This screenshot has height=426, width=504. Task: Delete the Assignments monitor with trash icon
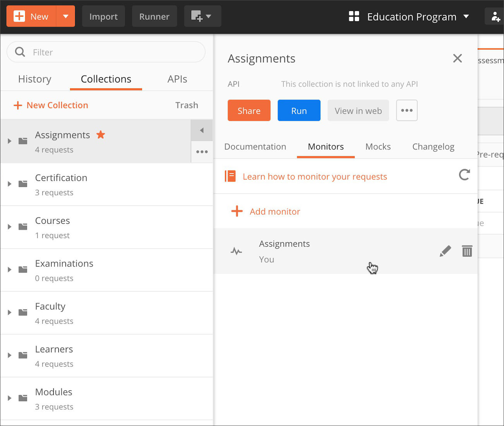(467, 251)
